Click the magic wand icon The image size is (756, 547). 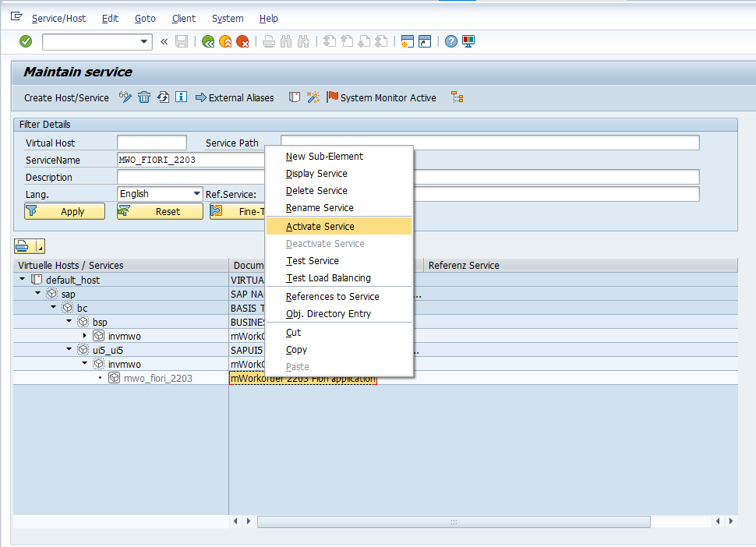[313, 97]
